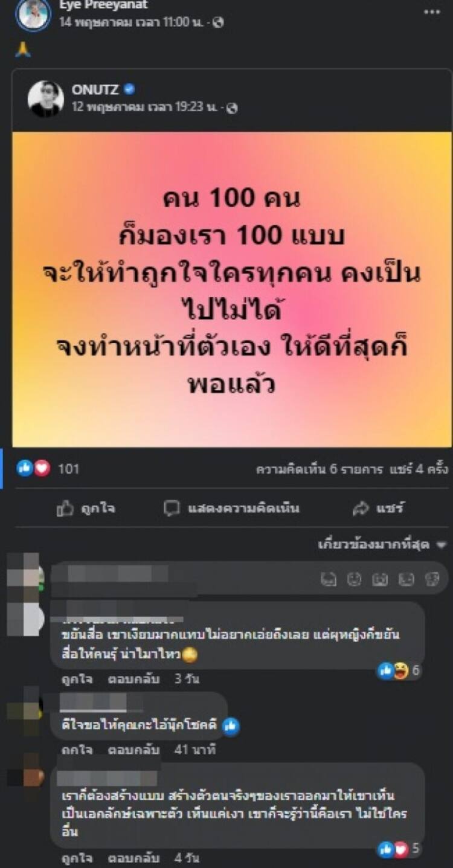
Task: Click the speech-bubble comment icon
Action: pos(172,508)
